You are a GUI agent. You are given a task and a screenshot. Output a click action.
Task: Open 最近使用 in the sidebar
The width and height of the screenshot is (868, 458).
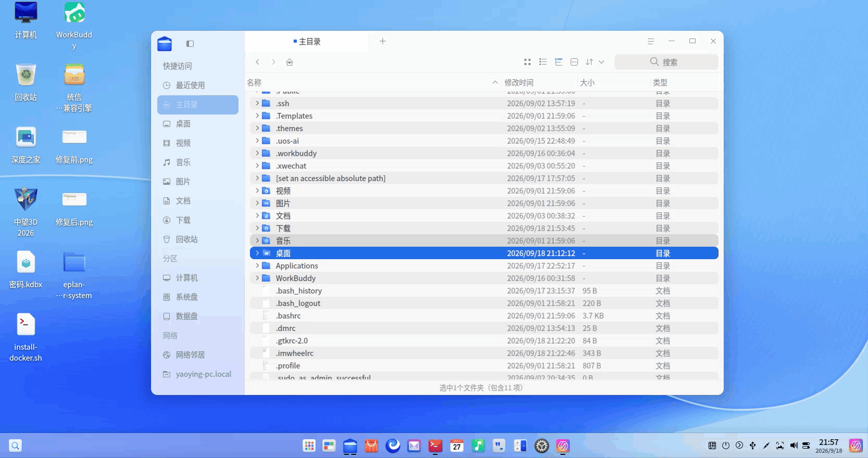[x=198, y=85]
